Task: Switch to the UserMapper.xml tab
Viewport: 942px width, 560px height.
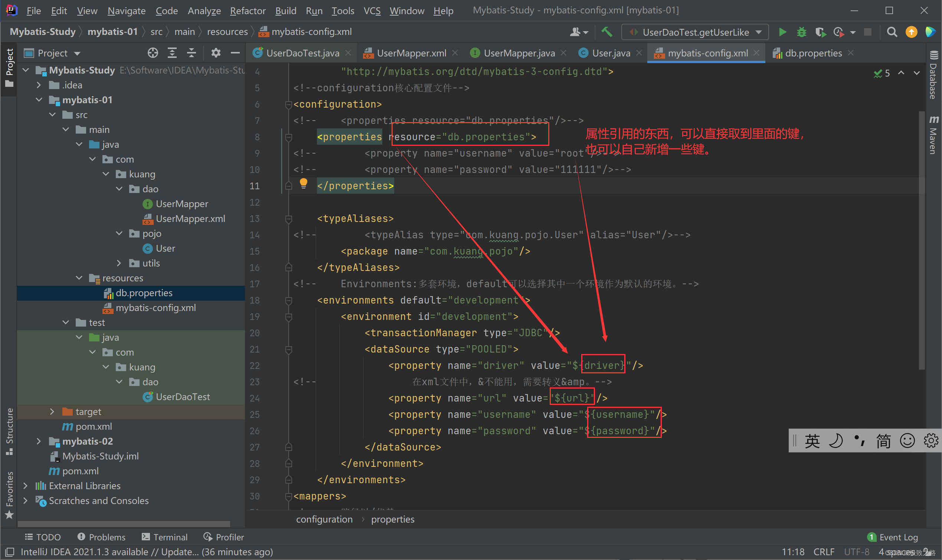Action: pos(411,53)
